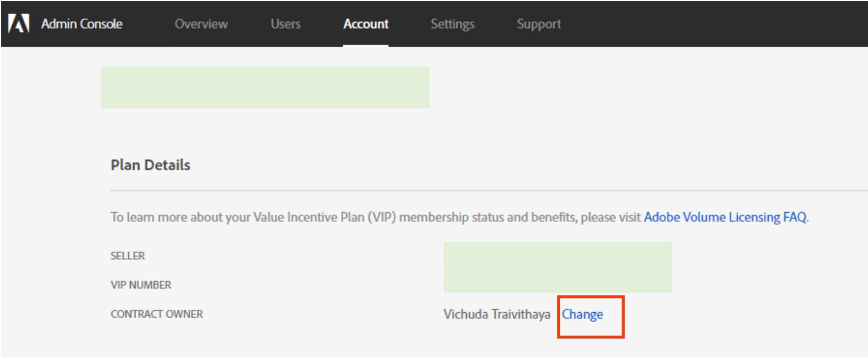This screenshot has width=868, height=360.
Task: Click Change next to contract owner
Action: coord(583,315)
